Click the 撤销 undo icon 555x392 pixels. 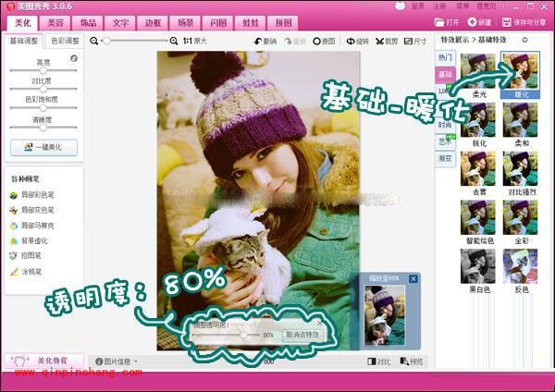[265, 42]
